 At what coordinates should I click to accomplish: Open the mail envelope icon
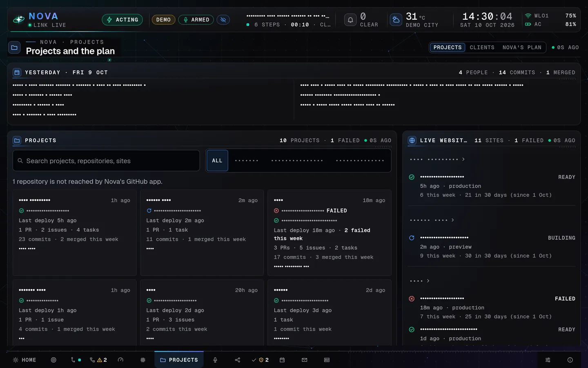pyautogui.click(x=305, y=360)
